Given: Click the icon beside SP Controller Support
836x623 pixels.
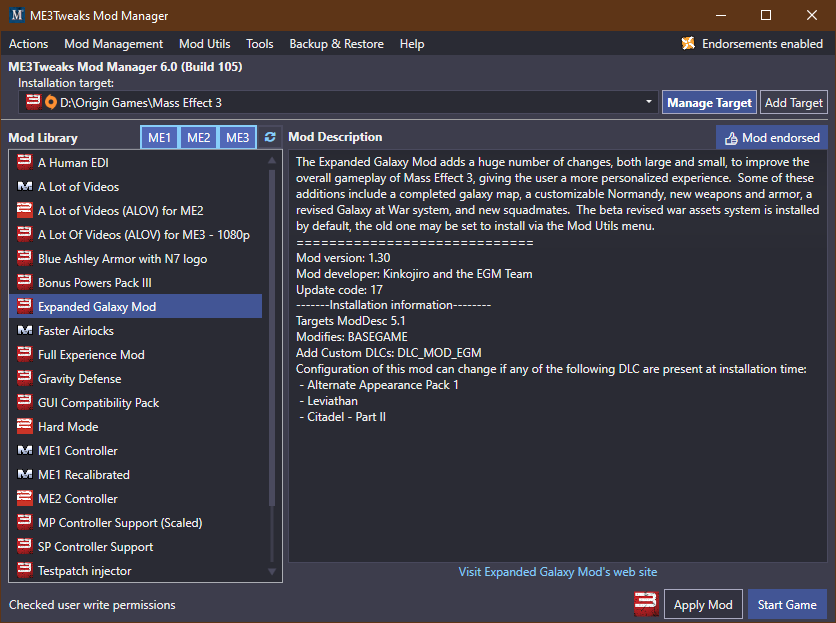Looking at the screenshot, I should [x=25, y=546].
